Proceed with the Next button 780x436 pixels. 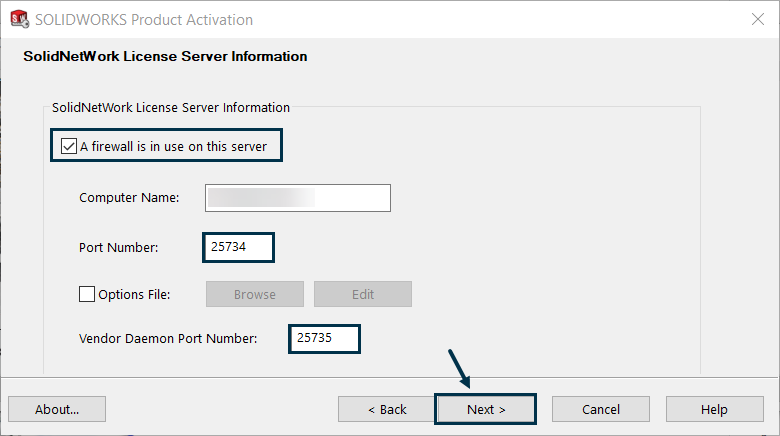pos(486,409)
